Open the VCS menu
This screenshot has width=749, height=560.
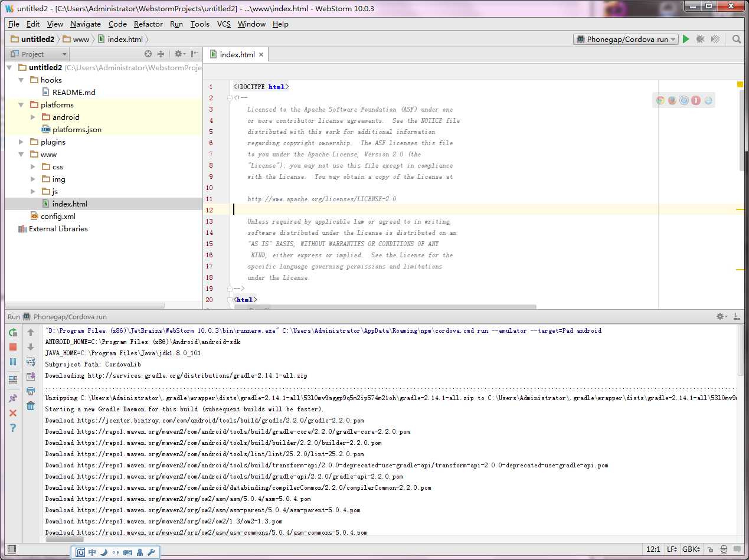click(x=224, y=24)
